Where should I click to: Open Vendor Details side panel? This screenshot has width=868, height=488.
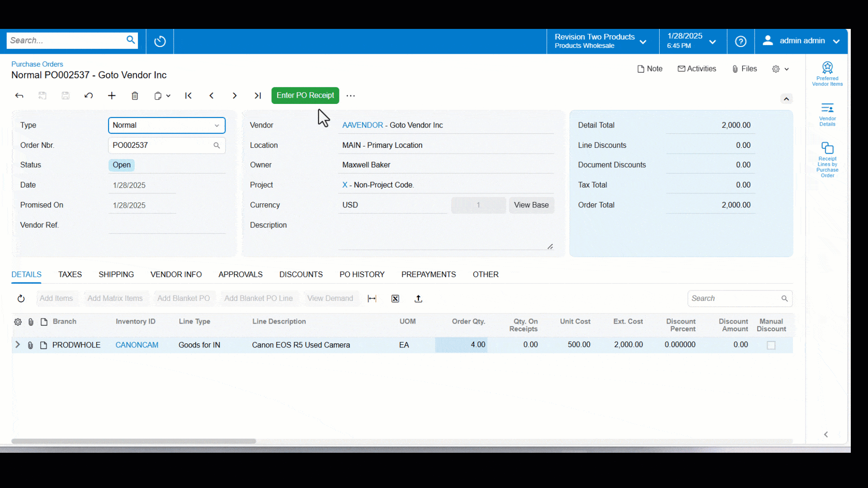pos(827,115)
